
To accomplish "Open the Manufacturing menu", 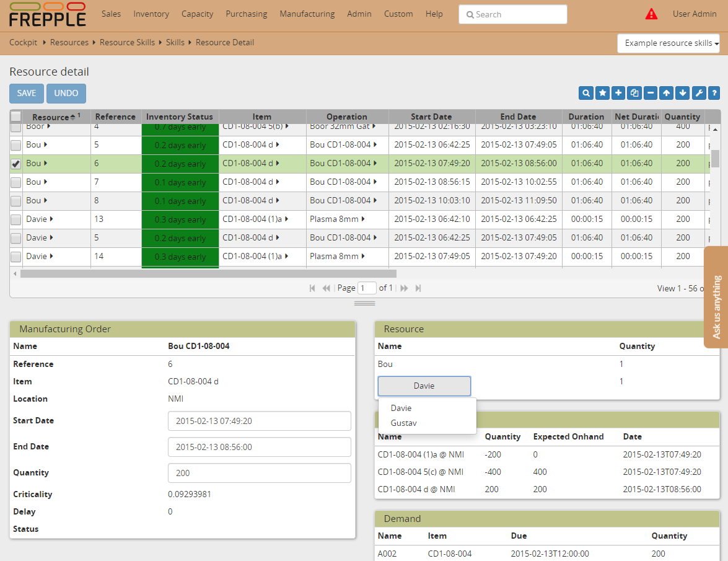I will click(307, 14).
